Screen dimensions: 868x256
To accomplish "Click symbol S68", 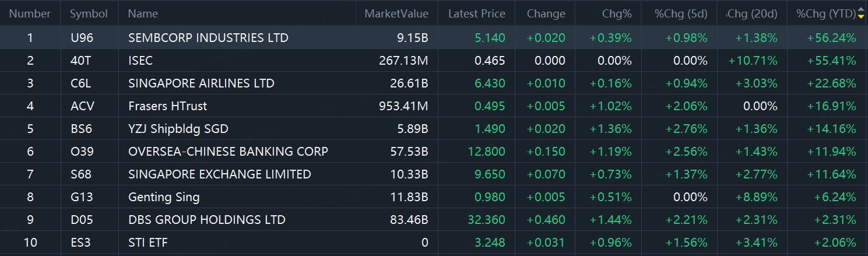I will 80,174.
